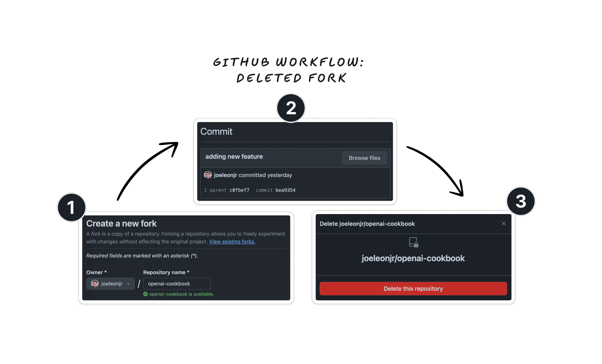Click the fork repository icon
Screen dimensions: 602x364
[x=413, y=242]
